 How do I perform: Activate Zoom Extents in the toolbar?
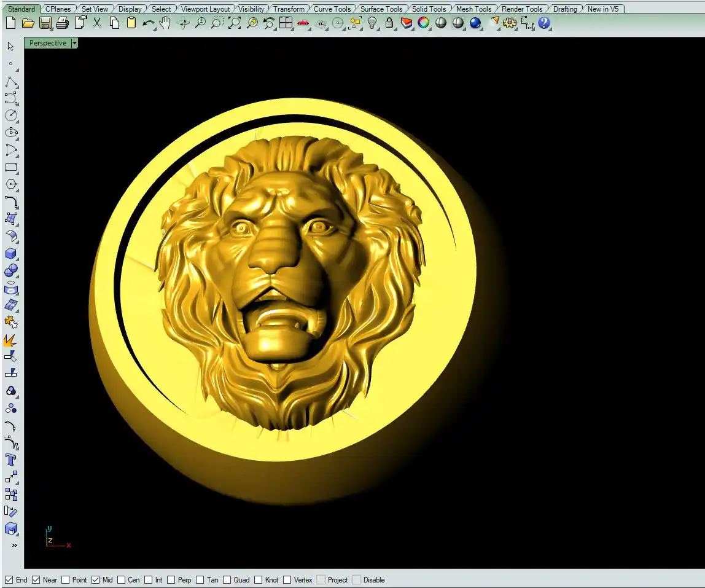click(x=235, y=23)
